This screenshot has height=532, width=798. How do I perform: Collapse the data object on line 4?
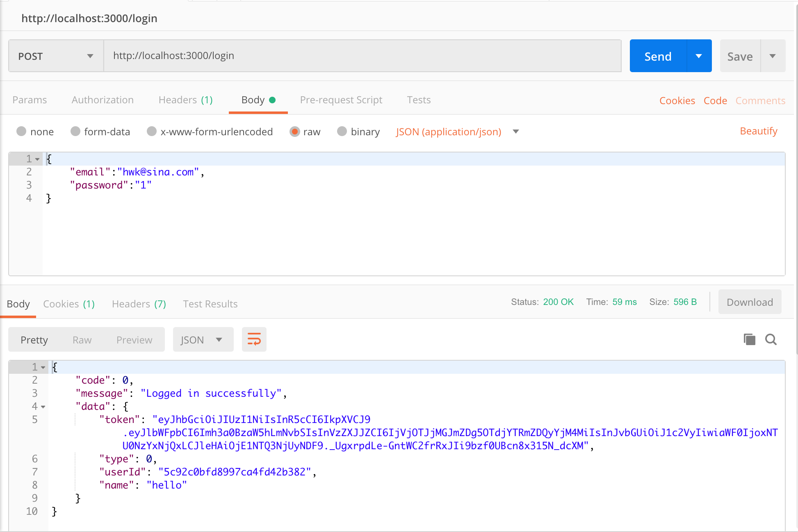(x=43, y=406)
